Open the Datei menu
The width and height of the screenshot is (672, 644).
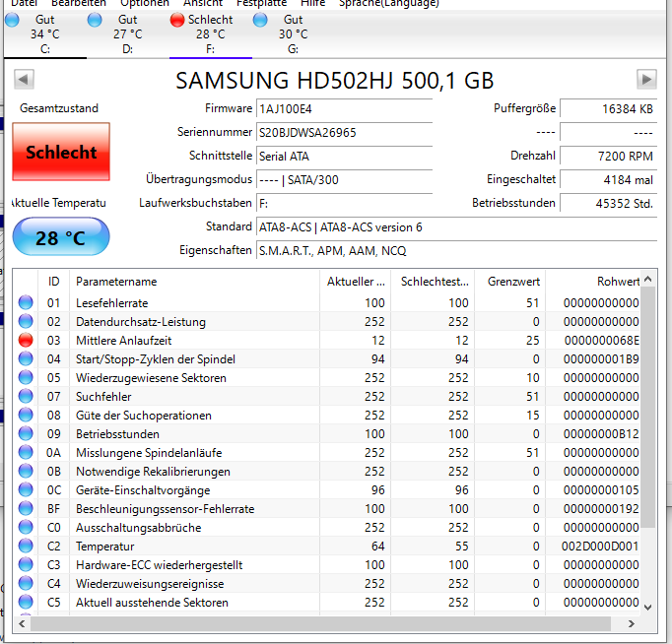point(24,3)
